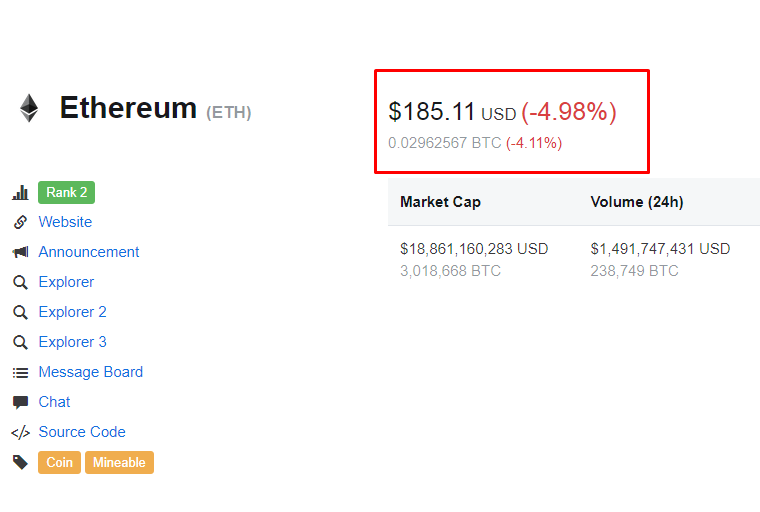The image size is (760, 512).
Task: Click the Ethereum diamond logo
Action: coord(29,108)
